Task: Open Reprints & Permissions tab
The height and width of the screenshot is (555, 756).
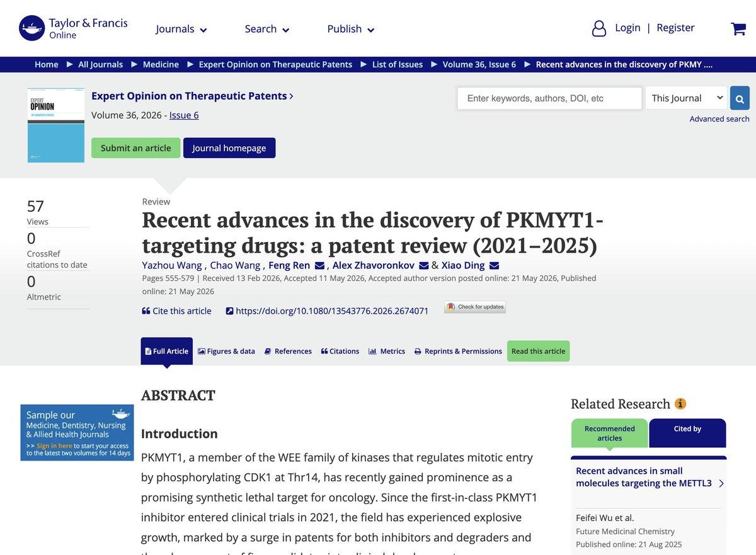Action: [x=458, y=351]
